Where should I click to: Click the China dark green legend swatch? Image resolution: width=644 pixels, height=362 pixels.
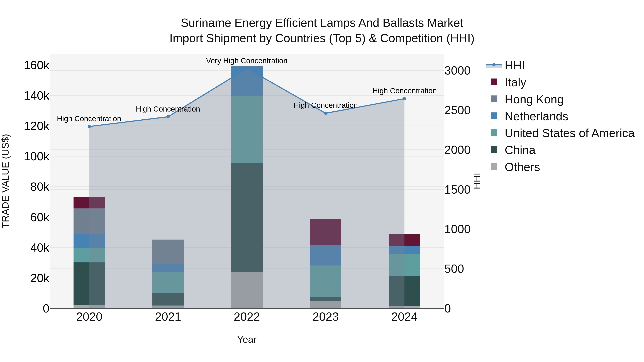(494, 150)
